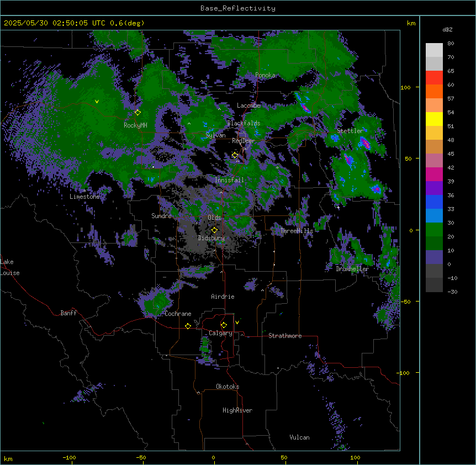The image size is (476, 465).
Task: Click the Drumheller city label
Action: click(352, 269)
